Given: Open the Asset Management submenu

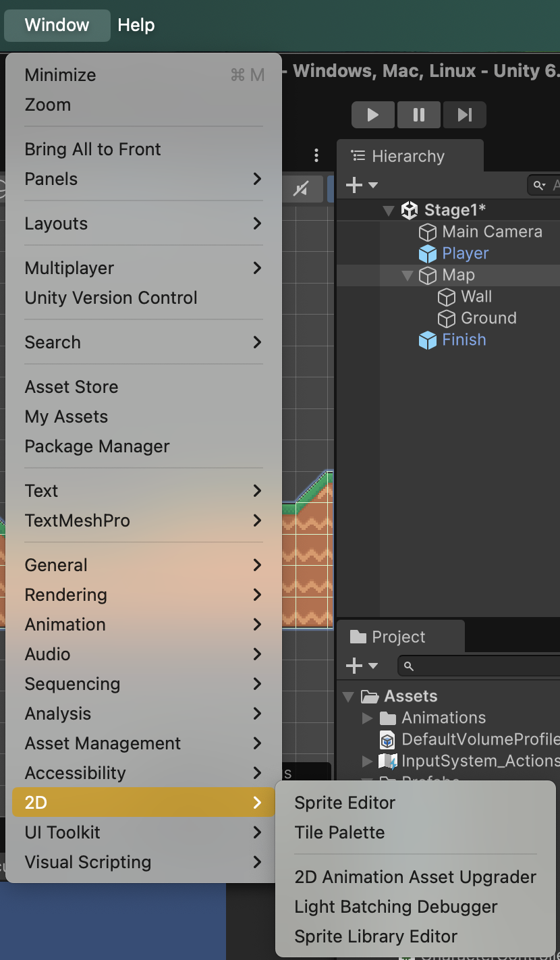Looking at the screenshot, I should pyautogui.click(x=144, y=743).
